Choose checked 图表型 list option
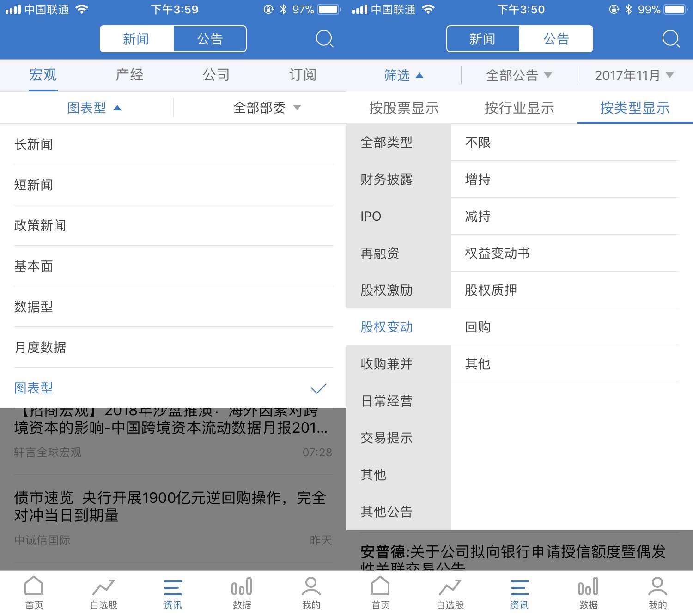The width and height of the screenshot is (693, 616). 173,388
